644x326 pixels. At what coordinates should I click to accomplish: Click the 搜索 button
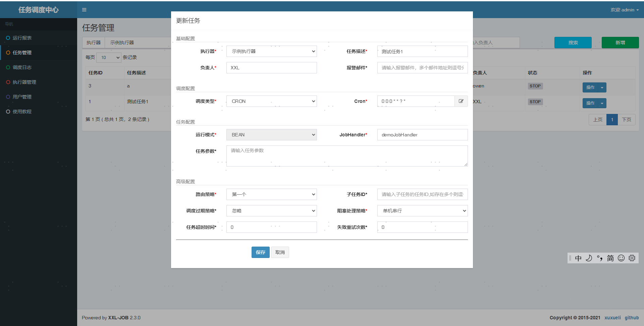[573, 43]
